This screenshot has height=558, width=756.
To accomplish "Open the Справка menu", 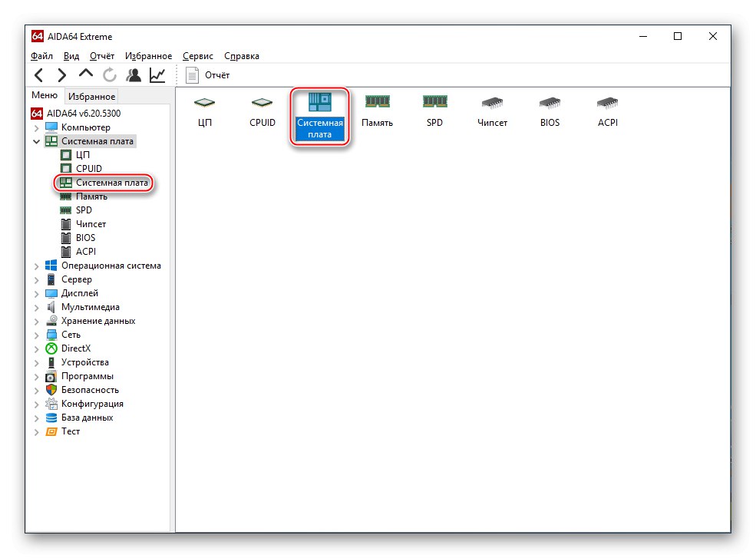I will [242, 56].
